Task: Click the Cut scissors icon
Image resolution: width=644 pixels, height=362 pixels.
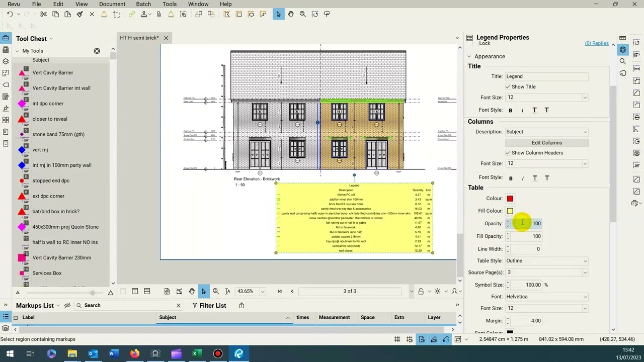Action: pyautogui.click(x=43, y=15)
